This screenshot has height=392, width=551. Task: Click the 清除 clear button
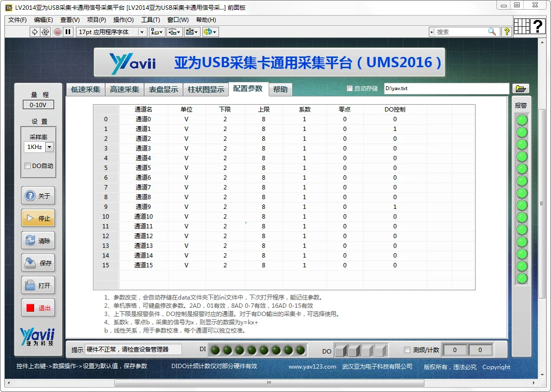click(x=38, y=241)
